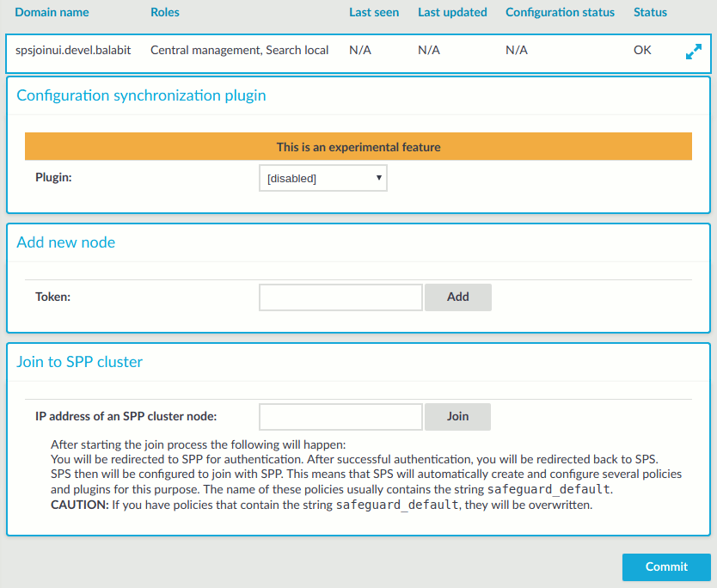Image resolution: width=717 pixels, height=588 pixels.
Task: Click the Last updated column header
Action: pos(452,12)
